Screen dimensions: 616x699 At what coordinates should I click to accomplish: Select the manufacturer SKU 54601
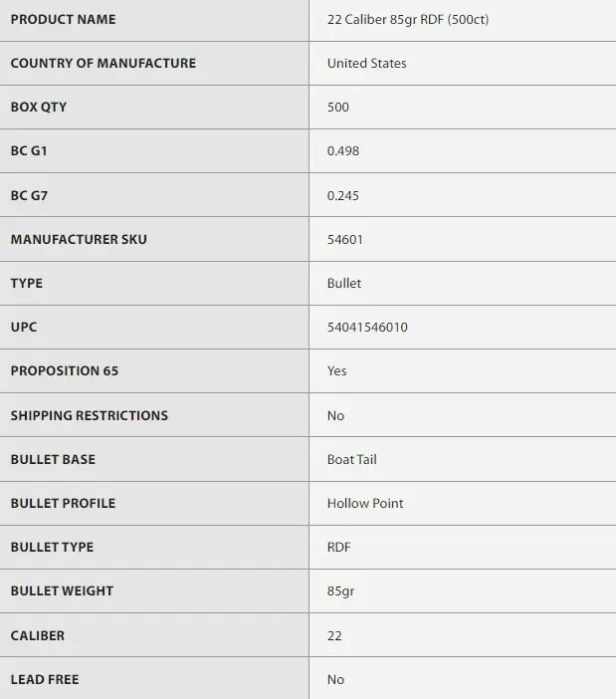(x=344, y=239)
